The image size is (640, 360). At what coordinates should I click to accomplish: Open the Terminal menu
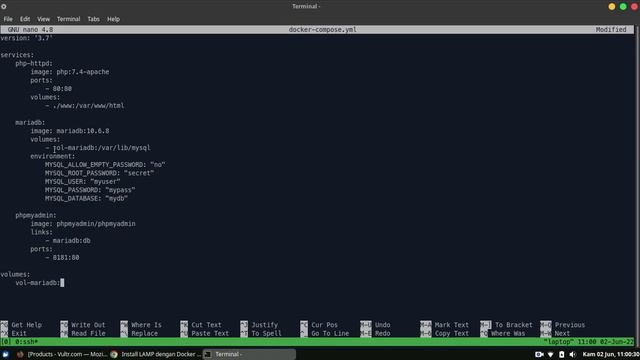pos(68,19)
